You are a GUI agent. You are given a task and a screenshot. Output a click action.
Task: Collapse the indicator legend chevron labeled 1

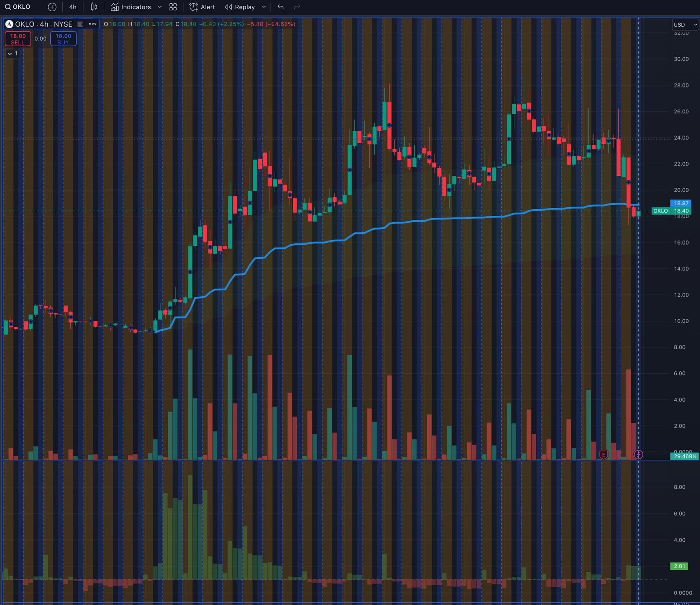[x=13, y=54]
